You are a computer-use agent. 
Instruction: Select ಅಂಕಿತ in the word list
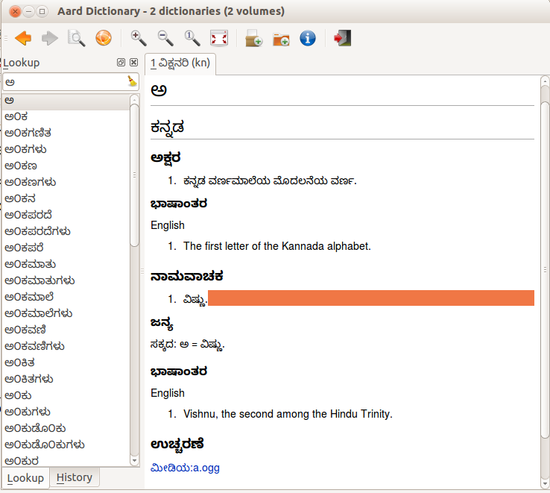(66, 363)
